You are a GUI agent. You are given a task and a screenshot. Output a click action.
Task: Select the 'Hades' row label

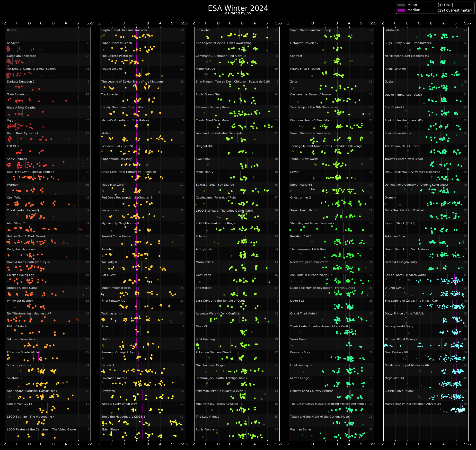point(11,30)
